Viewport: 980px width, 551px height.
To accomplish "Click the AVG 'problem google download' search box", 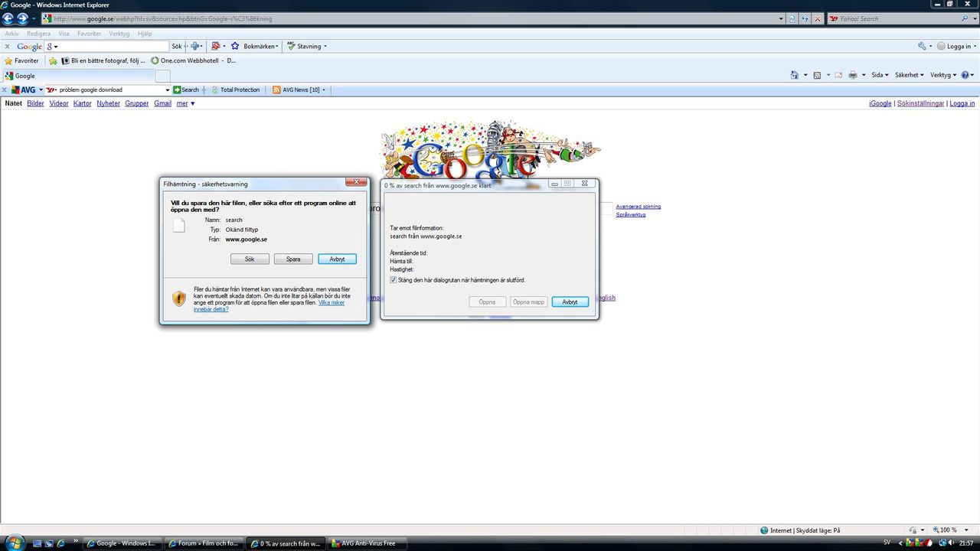I will (x=109, y=90).
